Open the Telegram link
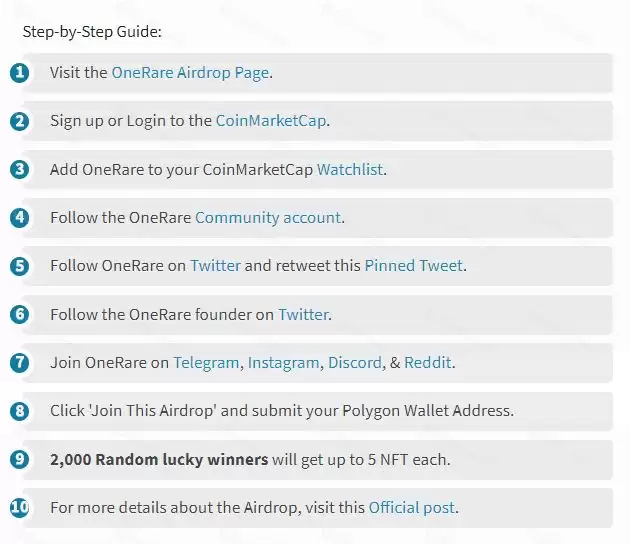630x544 pixels. pyautogui.click(x=206, y=362)
